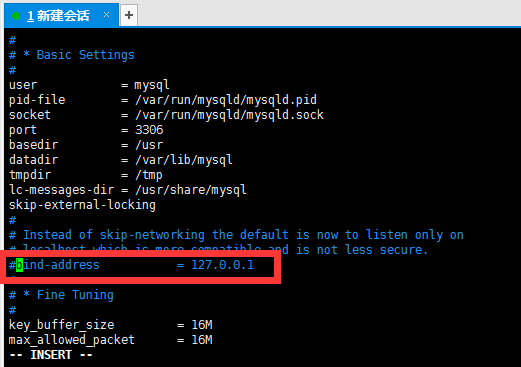521x367 pixels.
Task: Click the '127.0.0.1' value
Action: pyautogui.click(x=222, y=265)
